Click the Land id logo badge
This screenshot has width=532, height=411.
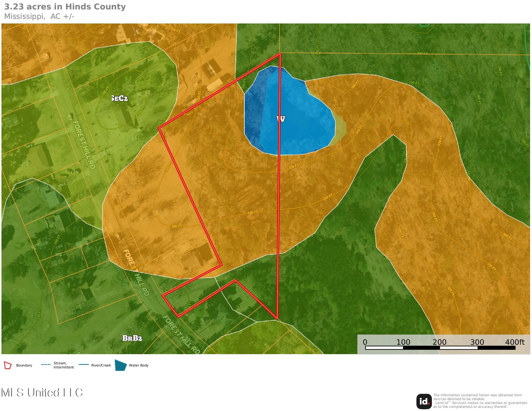click(424, 402)
